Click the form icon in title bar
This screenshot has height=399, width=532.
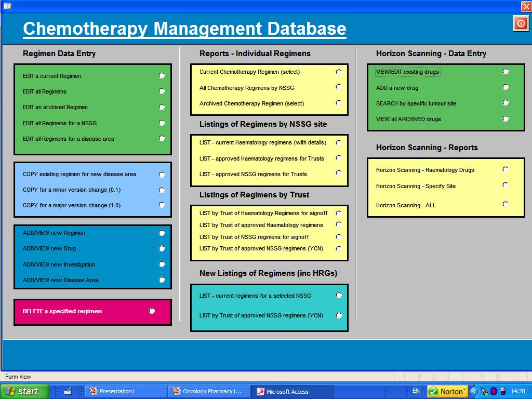[7, 6]
